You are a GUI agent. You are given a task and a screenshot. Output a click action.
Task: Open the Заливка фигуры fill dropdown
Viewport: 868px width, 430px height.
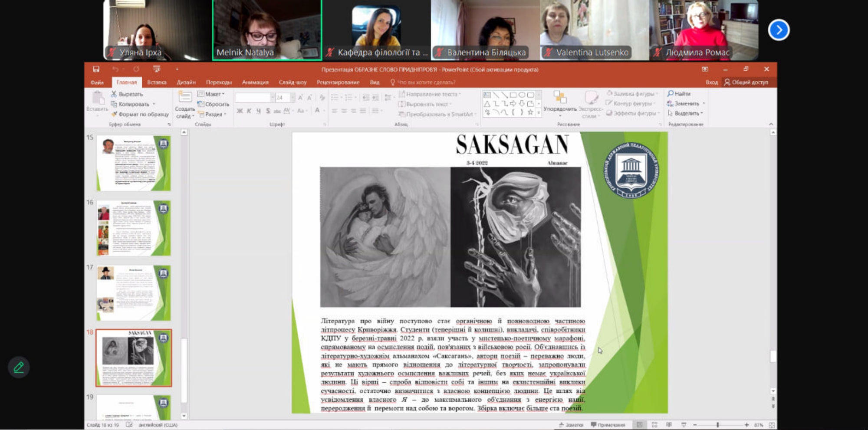point(632,94)
